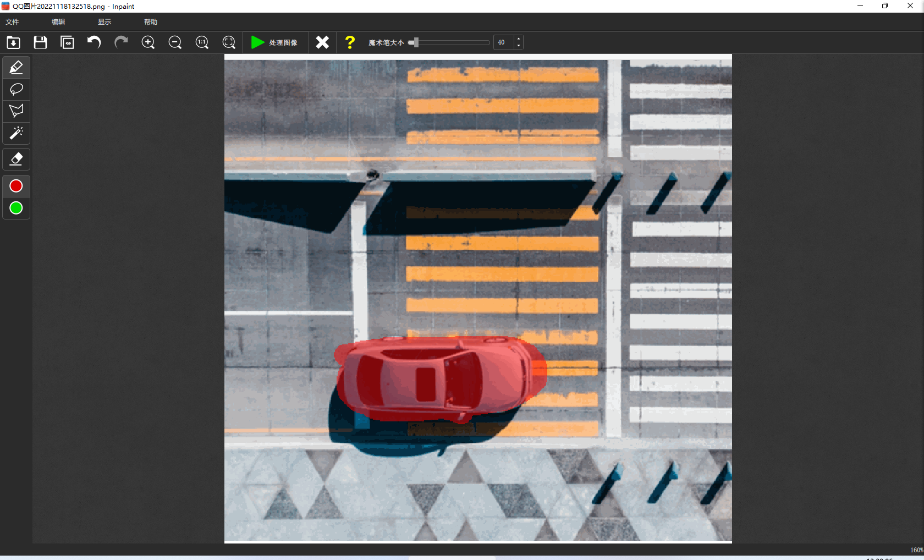This screenshot has height=560, width=924.
Task: Click the Redo arrow icon
Action: 121,42
